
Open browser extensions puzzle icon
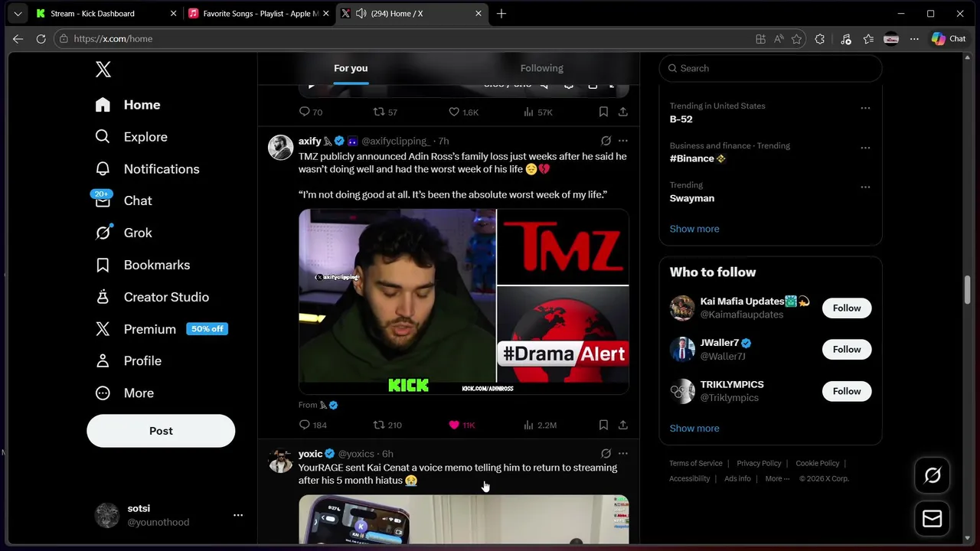pyautogui.click(x=819, y=39)
